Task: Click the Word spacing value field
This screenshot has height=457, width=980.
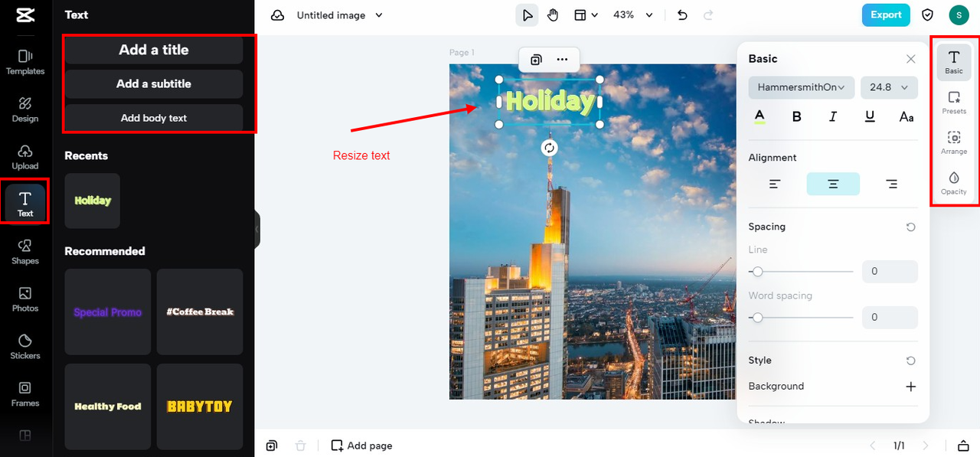Action: click(x=890, y=318)
